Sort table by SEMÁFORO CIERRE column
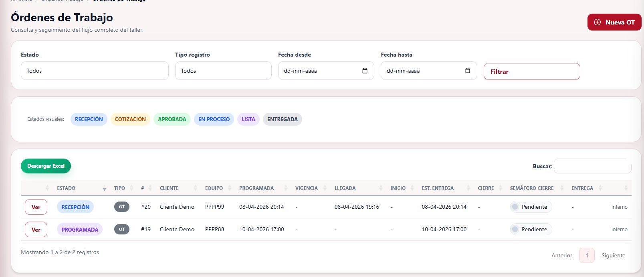Screen dimensions: 644x277 (x=537, y=188)
